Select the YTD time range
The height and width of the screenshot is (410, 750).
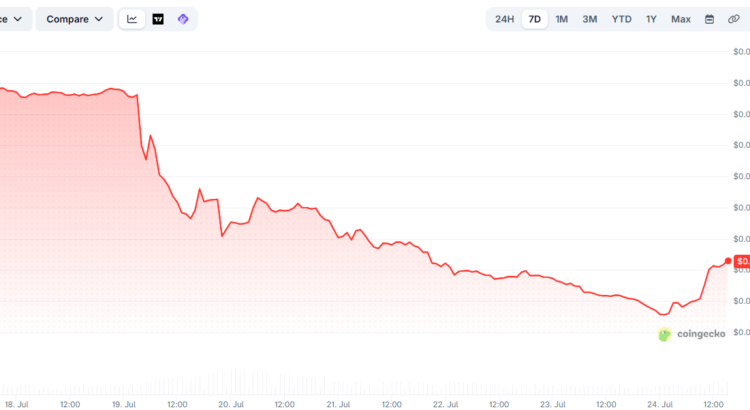click(x=621, y=19)
